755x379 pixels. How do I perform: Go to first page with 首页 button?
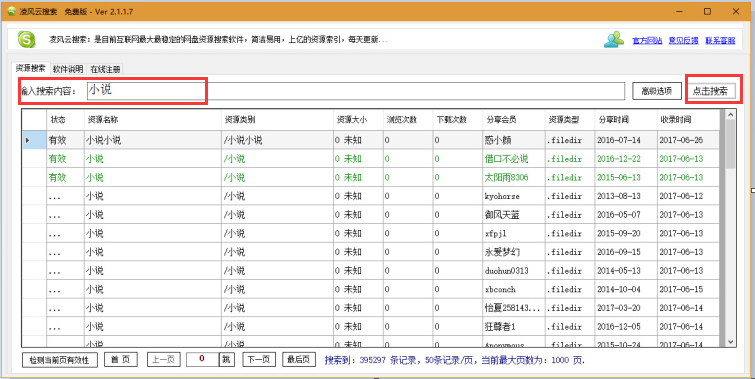click(x=120, y=359)
